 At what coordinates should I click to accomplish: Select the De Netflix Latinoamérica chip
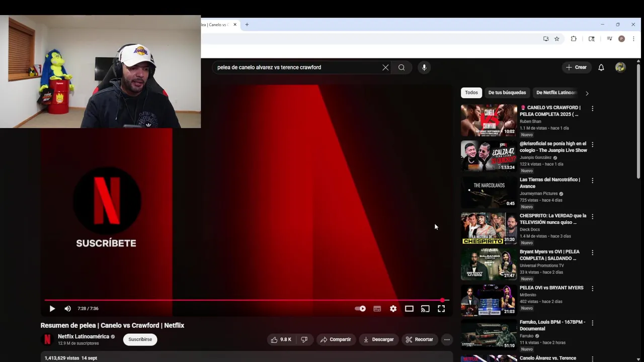pos(556,93)
